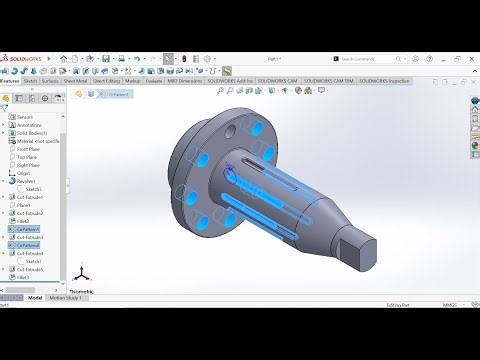Viewport: 480px width, 360px height.
Task: Switch to the Sheet Metal tab
Action: pyautogui.click(x=75, y=81)
